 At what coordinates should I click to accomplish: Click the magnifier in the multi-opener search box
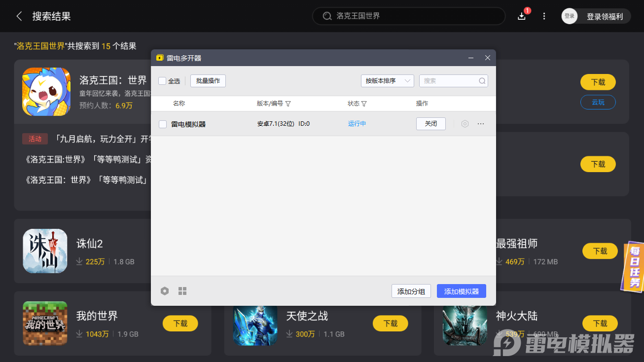[x=482, y=80]
